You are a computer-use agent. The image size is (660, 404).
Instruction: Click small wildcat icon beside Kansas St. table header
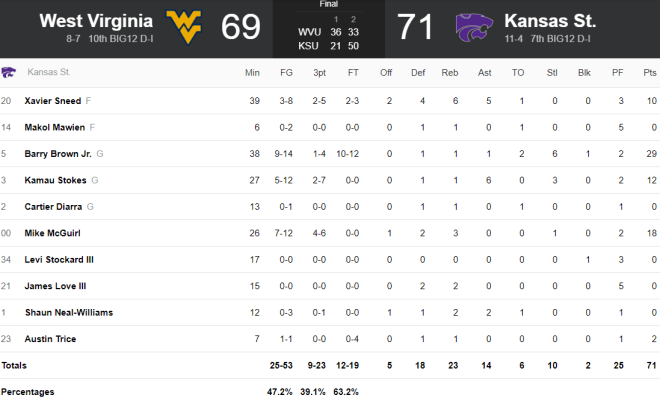tap(8, 72)
